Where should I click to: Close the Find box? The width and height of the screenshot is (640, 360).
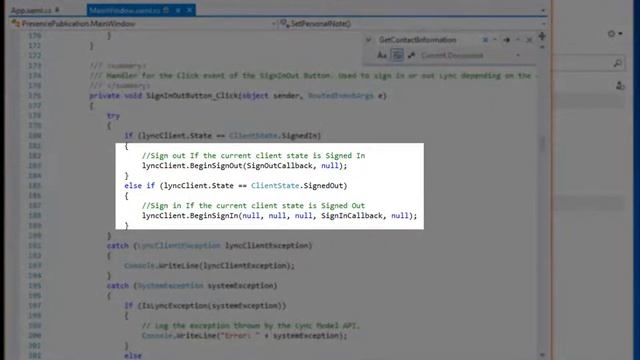[529, 40]
